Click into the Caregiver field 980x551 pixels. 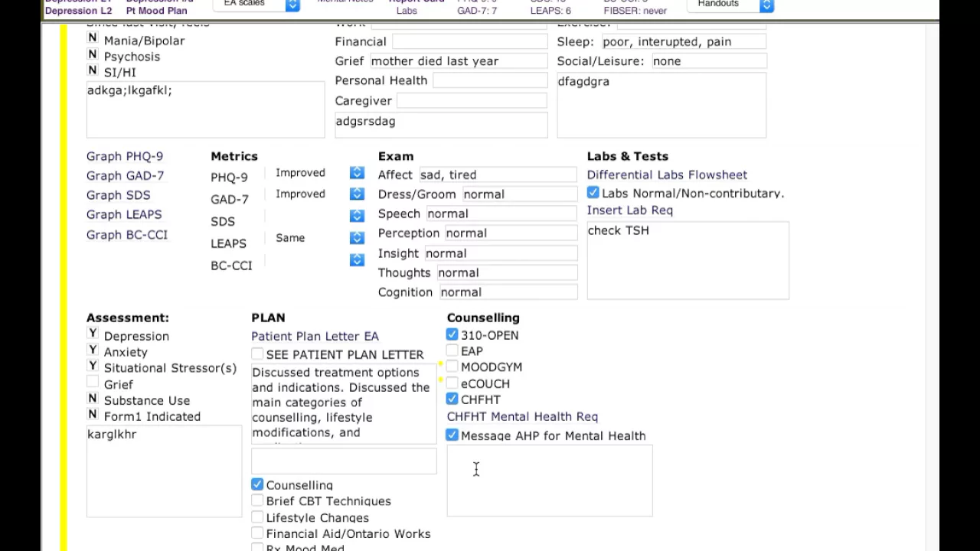472,100
